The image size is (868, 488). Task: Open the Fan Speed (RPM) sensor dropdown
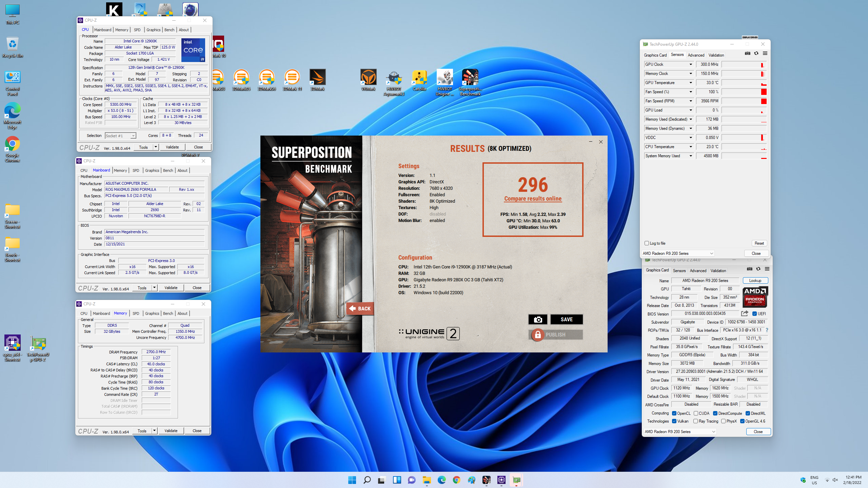click(690, 101)
